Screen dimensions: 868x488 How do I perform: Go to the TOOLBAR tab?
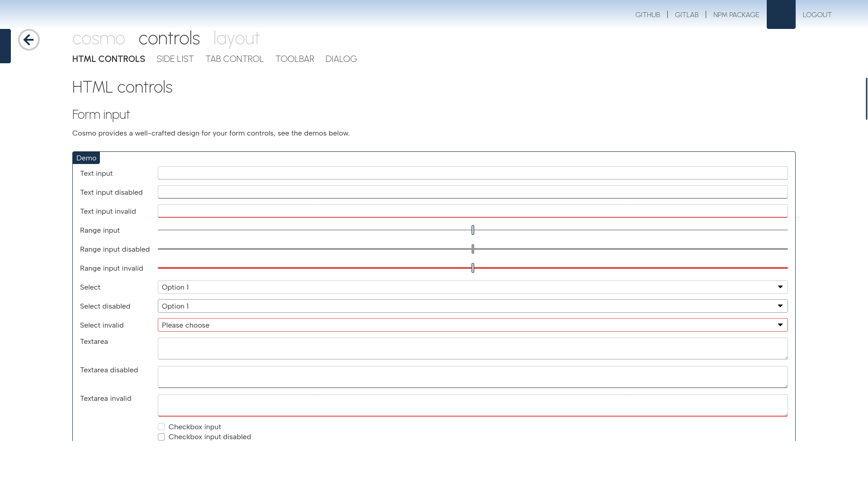pyautogui.click(x=294, y=59)
